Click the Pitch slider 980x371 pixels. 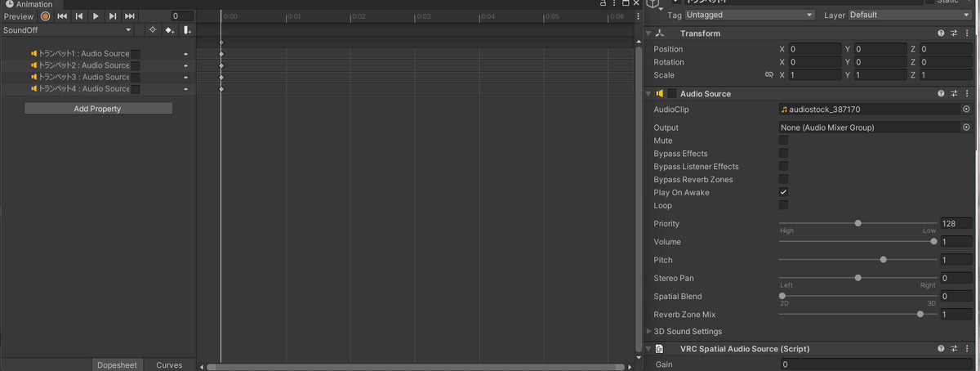(857, 260)
